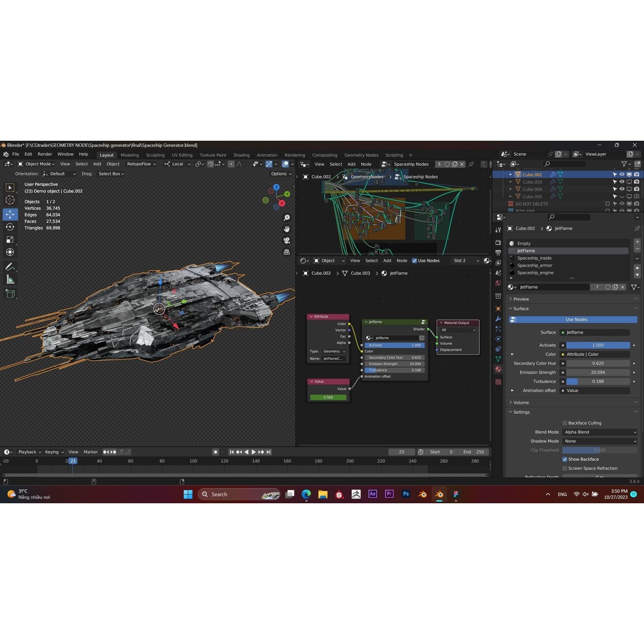Open the Material properties tab

(x=498, y=369)
